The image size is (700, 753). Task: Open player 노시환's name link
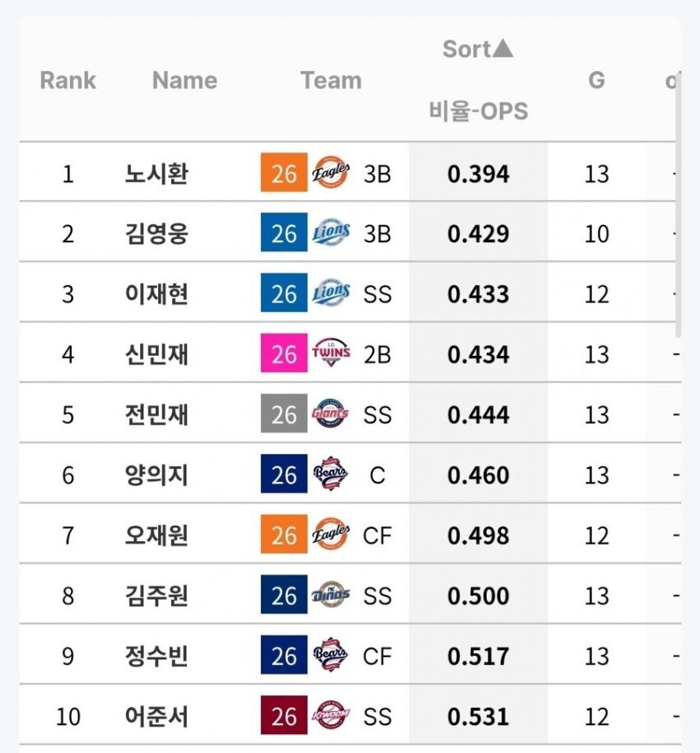click(x=156, y=174)
